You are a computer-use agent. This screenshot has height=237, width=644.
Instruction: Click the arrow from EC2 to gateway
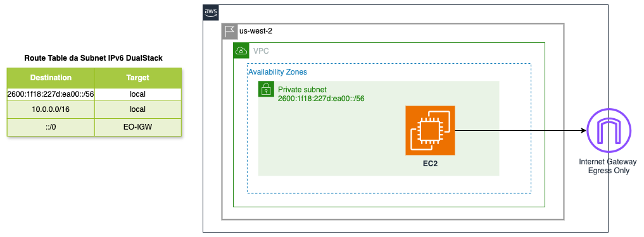click(x=521, y=130)
